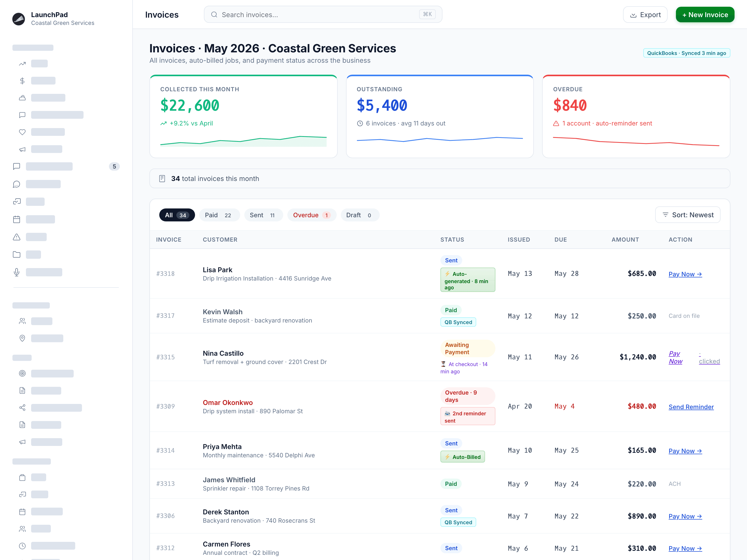This screenshot has height=560, width=747.
Task: Click the shopping bag sidebar icon
Action: click(x=22, y=477)
